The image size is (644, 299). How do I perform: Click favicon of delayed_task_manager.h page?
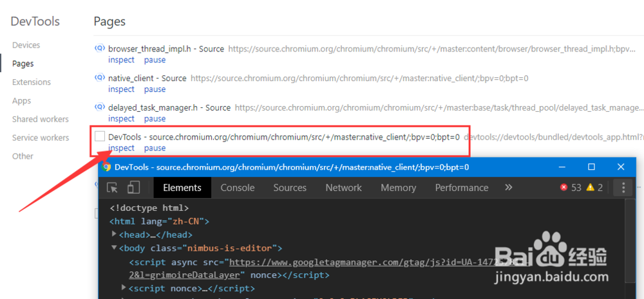click(100, 107)
